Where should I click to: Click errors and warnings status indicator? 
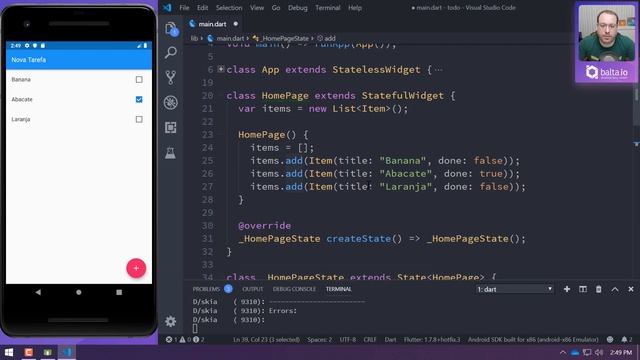tap(185, 340)
